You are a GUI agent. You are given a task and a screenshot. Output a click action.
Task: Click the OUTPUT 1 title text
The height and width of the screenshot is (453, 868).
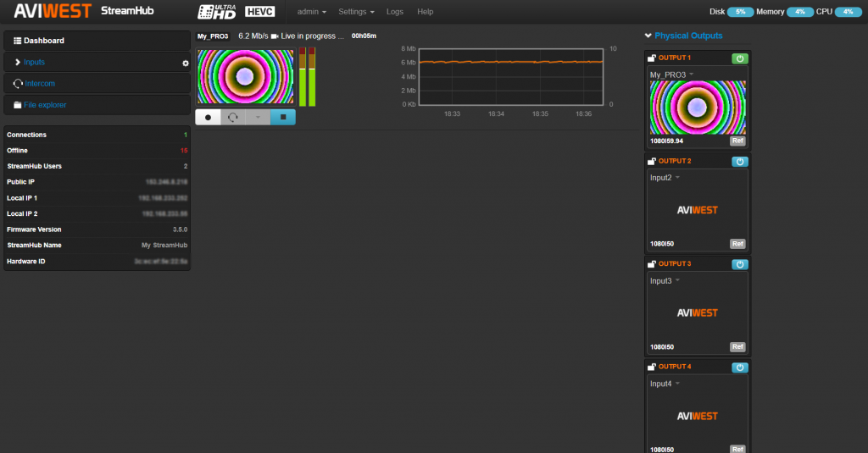674,58
